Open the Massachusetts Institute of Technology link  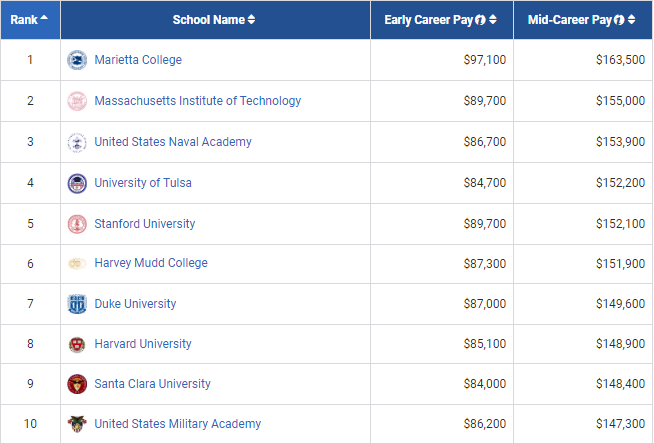[197, 101]
